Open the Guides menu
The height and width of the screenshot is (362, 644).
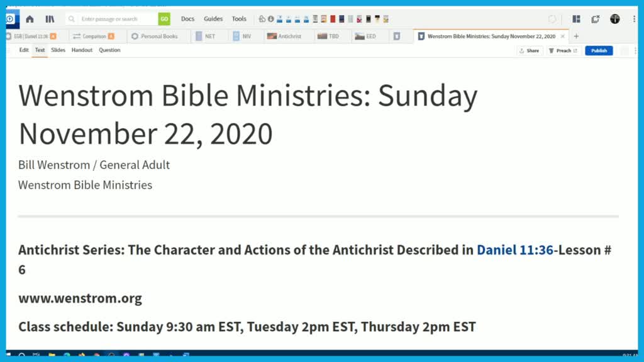click(x=213, y=19)
